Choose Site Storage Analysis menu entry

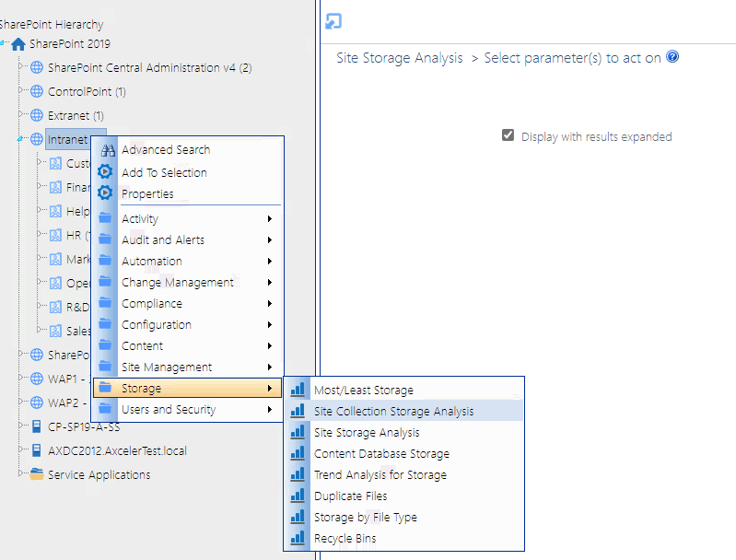404,432
